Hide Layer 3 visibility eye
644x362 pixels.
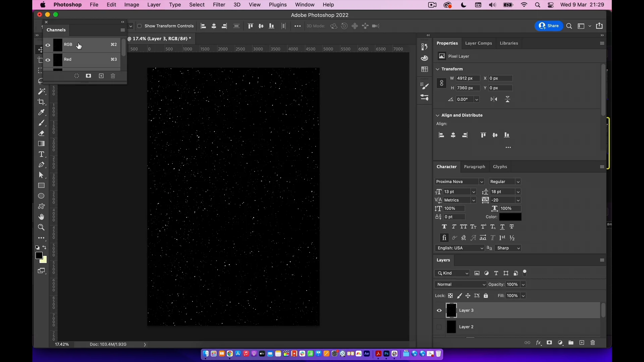(439, 310)
